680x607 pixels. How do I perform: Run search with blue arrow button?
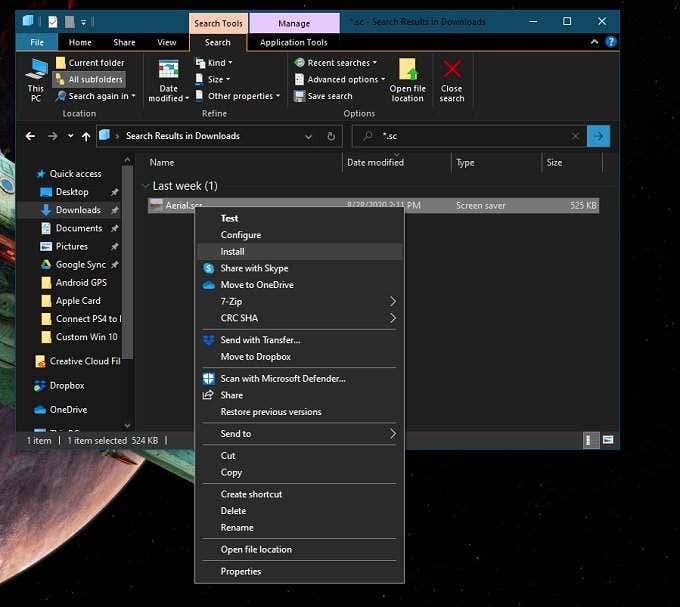pos(598,136)
